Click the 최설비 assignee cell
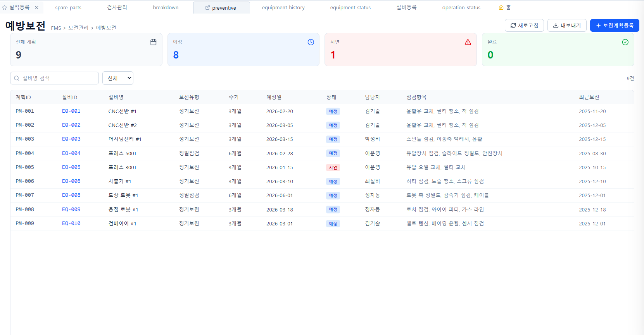644x335 pixels. (x=372, y=181)
